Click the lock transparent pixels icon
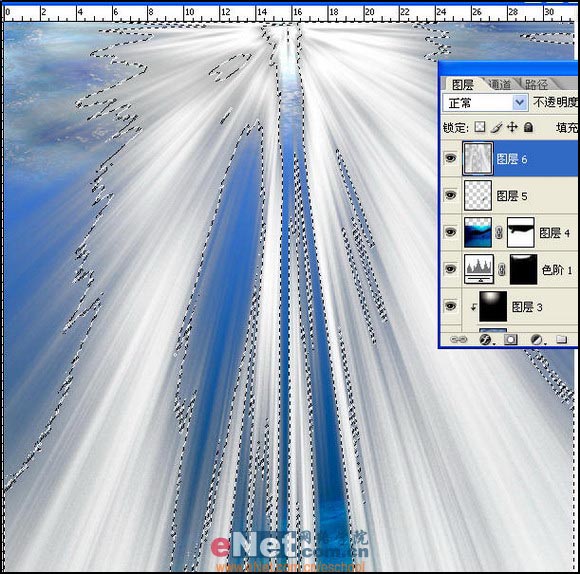580x574 pixels. 480,127
